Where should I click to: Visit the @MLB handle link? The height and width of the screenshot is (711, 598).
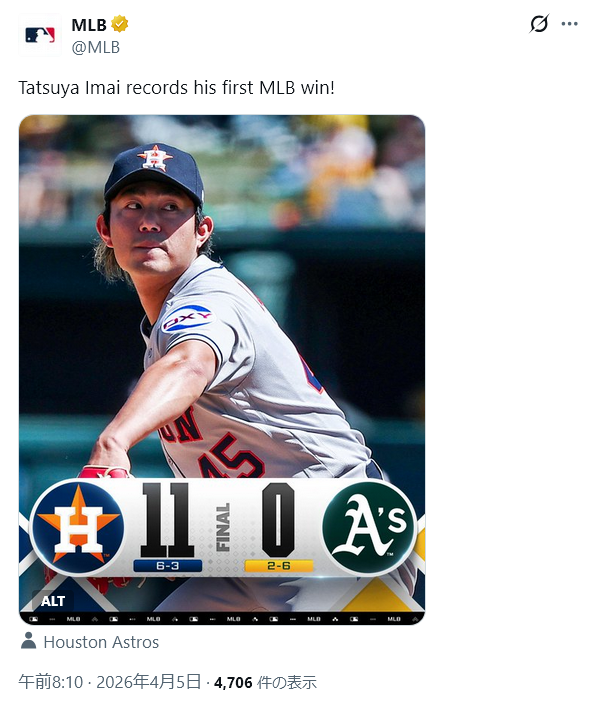[96, 47]
